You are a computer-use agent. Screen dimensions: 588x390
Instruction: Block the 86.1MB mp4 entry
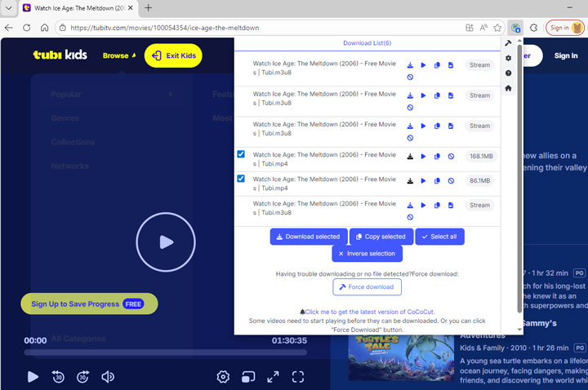tap(451, 181)
